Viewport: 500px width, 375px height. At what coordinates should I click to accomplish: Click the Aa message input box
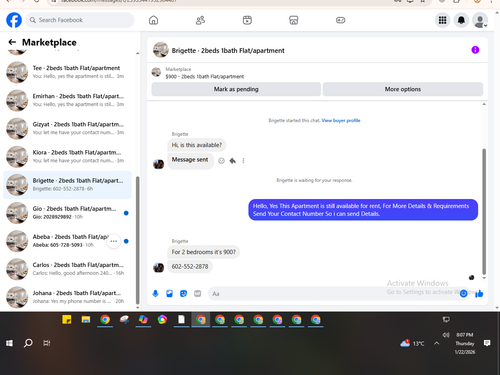(x=333, y=294)
